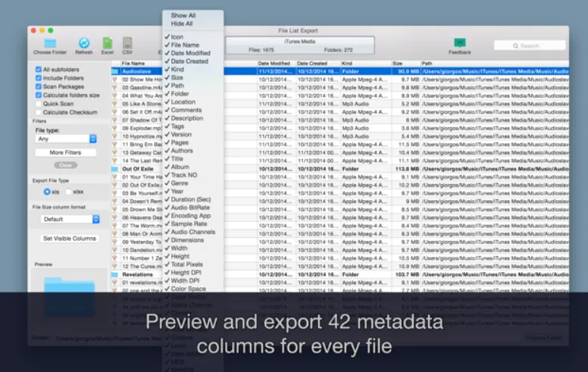Image resolution: width=588 pixels, height=372 pixels.
Task: Toggle Dimensions column in the menu
Action: (193, 240)
